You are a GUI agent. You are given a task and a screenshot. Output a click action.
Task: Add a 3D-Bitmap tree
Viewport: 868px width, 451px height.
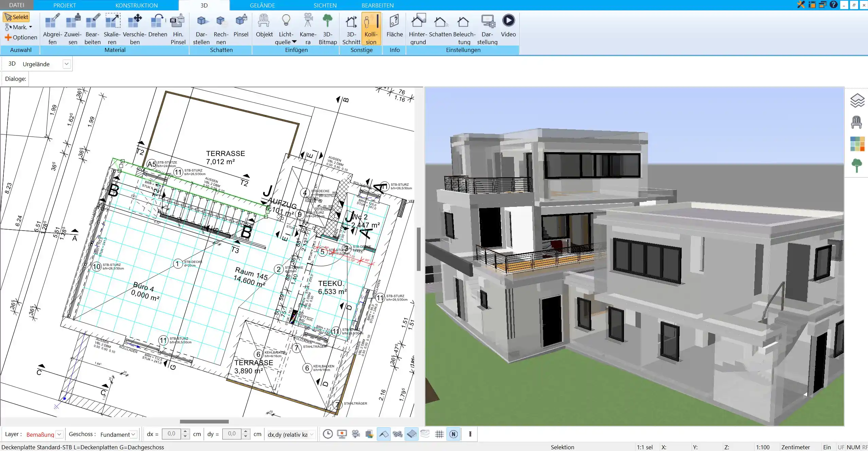click(328, 29)
